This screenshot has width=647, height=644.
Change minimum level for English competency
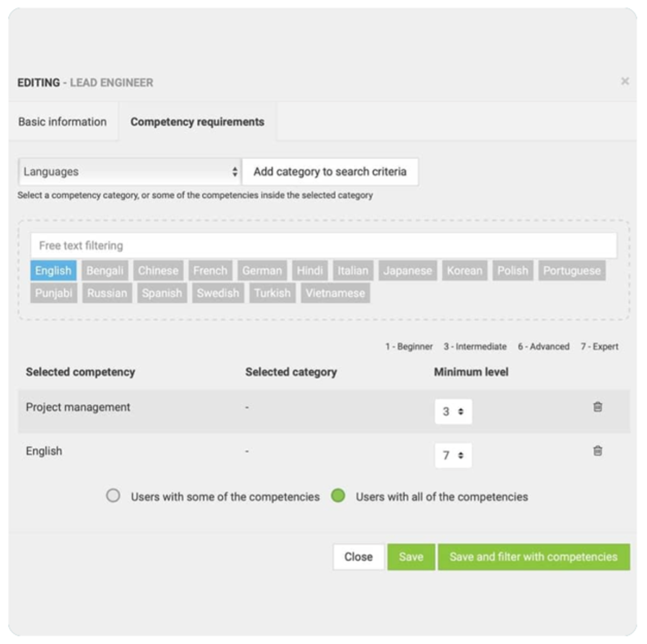tap(453, 455)
